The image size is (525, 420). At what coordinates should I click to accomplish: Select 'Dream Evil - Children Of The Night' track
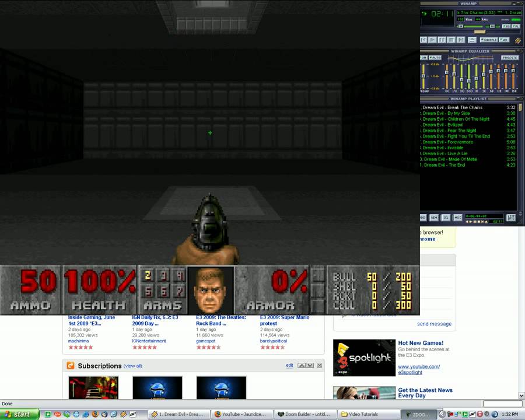click(x=468, y=119)
